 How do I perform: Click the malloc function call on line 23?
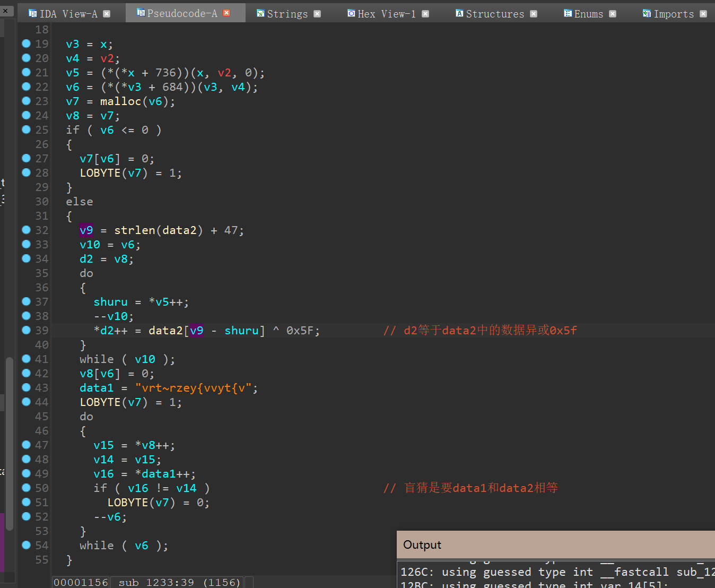[120, 101]
